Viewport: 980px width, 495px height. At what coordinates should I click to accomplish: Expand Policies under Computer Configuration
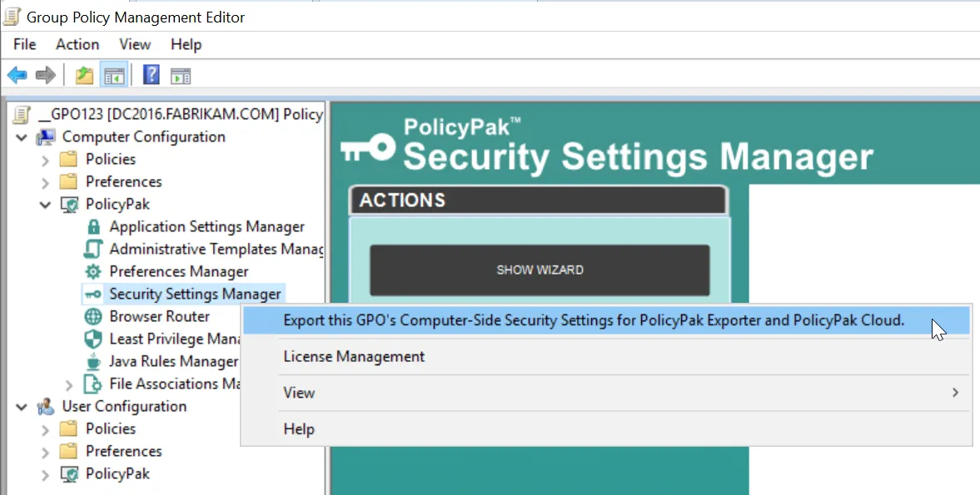point(45,160)
